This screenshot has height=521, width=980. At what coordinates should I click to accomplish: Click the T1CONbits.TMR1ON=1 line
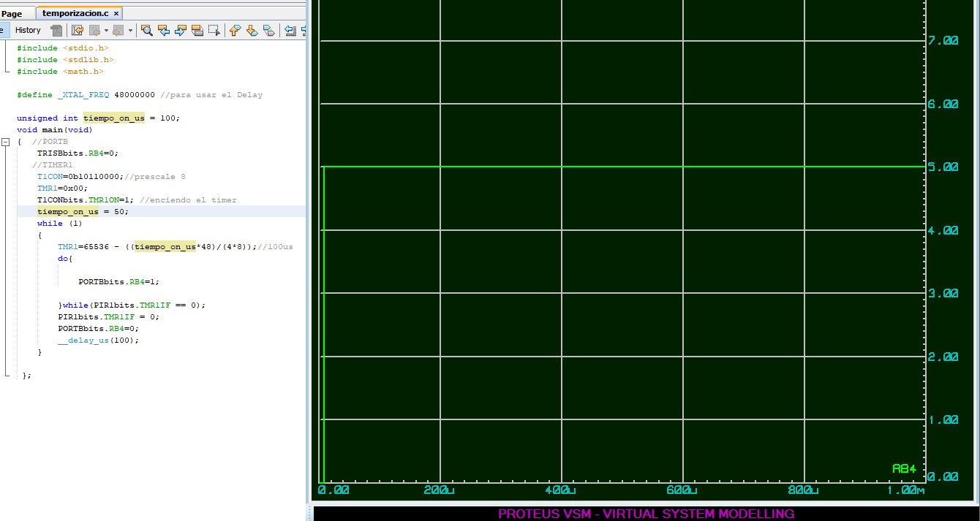pos(137,200)
